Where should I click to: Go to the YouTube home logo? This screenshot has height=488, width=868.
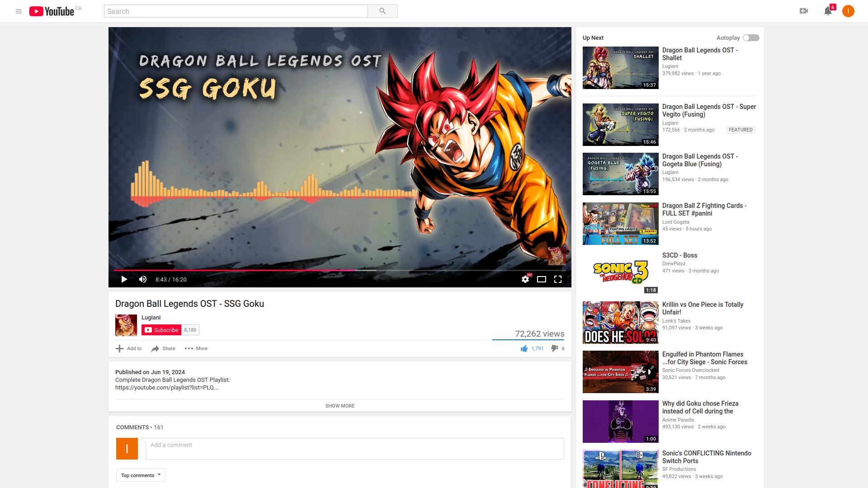52,11
